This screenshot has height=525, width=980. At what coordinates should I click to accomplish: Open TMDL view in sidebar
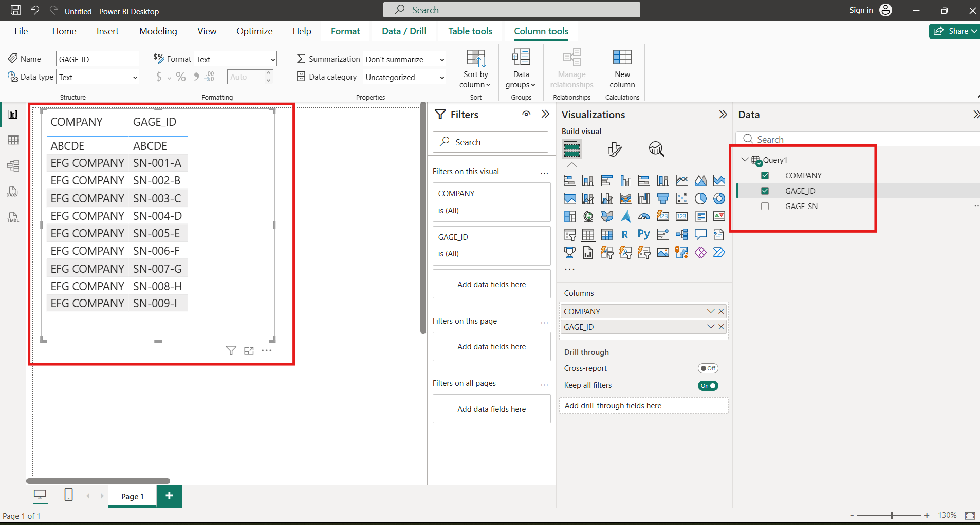pyautogui.click(x=13, y=217)
